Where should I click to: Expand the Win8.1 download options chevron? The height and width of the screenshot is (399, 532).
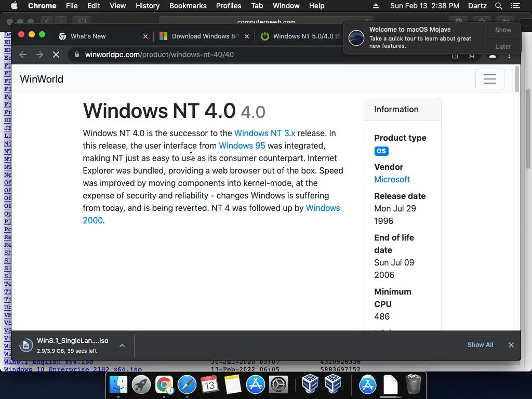(x=122, y=345)
